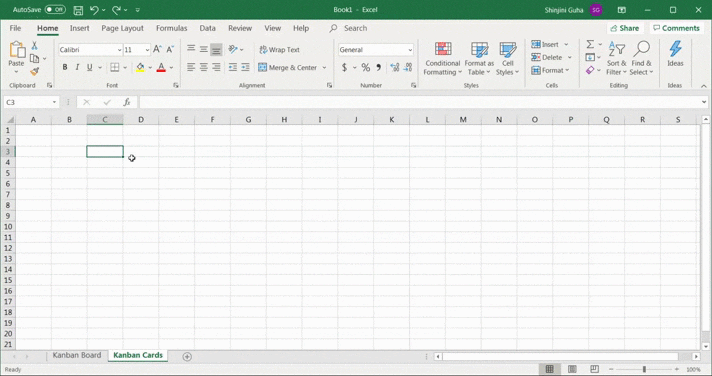Switch to the Insert ribbon tab
The width and height of the screenshot is (712, 376).
[79, 28]
